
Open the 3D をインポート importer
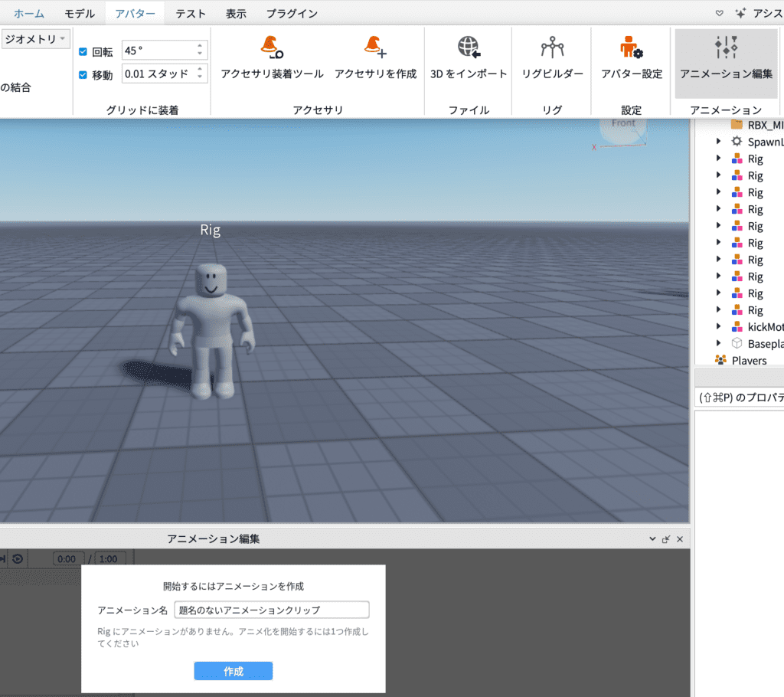[469, 58]
